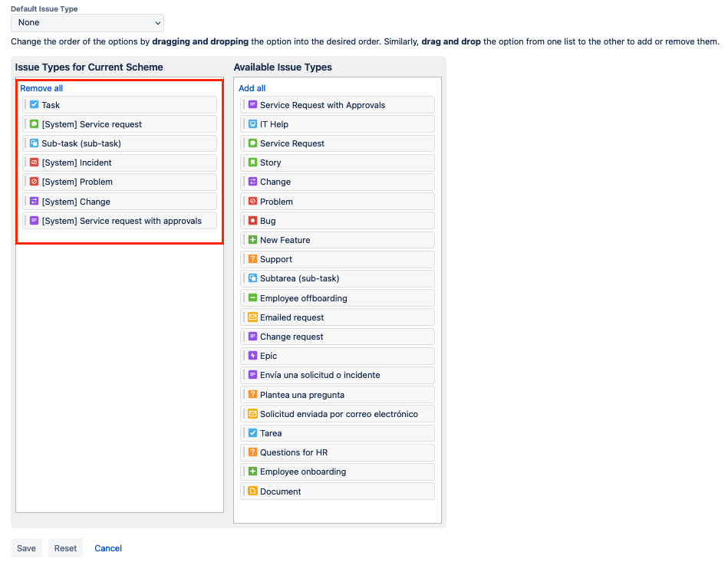Click the purple icon of [System] Change
Image resolution: width=728 pixels, height=562 pixels.
tap(34, 201)
